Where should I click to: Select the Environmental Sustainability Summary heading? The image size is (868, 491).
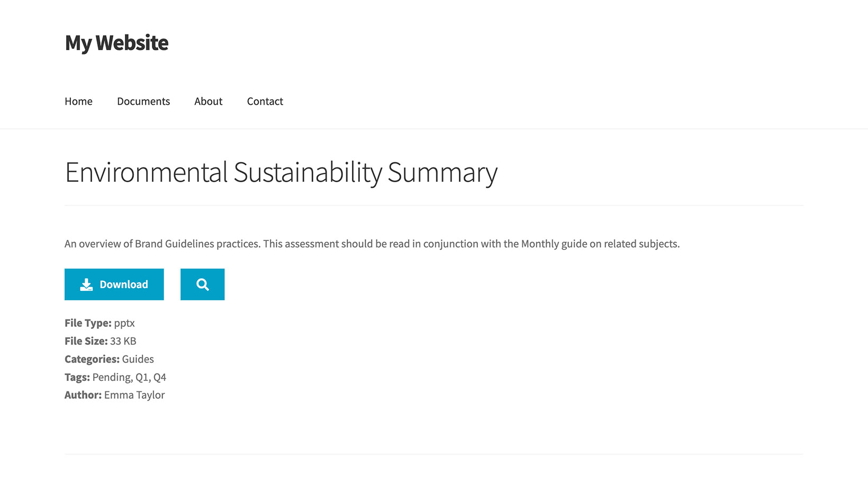pyautogui.click(x=281, y=173)
